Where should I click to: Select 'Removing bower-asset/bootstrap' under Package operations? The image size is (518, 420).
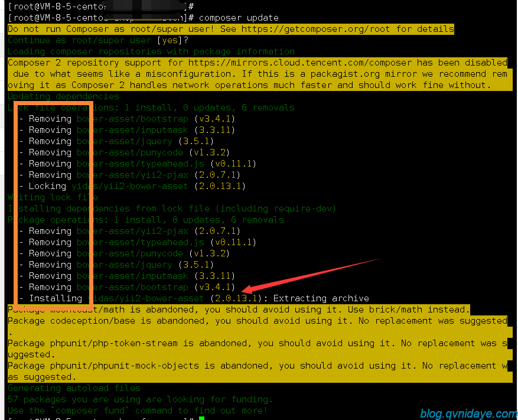[x=127, y=288]
